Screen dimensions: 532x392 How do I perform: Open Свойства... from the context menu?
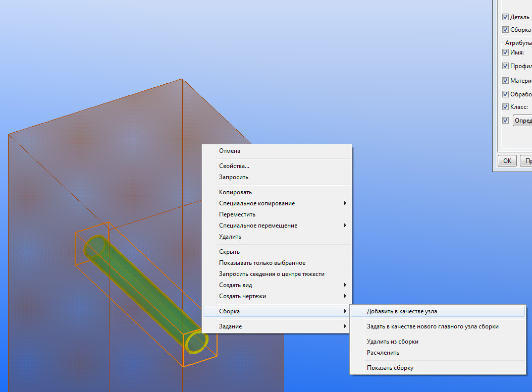234,166
